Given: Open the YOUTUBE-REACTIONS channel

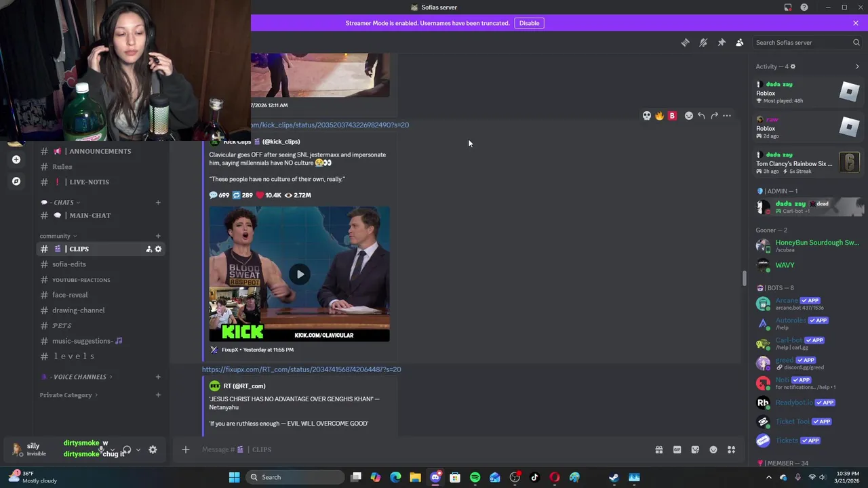Looking at the screenshot, I should [x=102, y=280].
